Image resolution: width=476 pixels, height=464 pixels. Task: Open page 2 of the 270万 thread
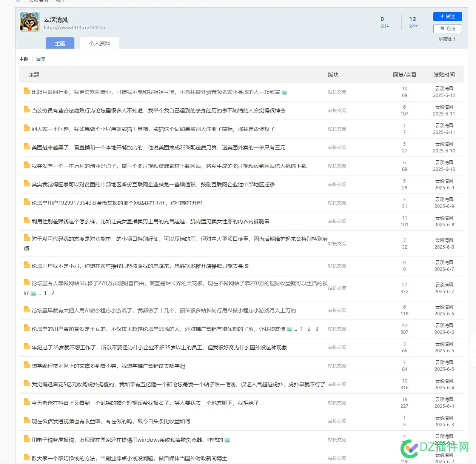coord(53,293)
